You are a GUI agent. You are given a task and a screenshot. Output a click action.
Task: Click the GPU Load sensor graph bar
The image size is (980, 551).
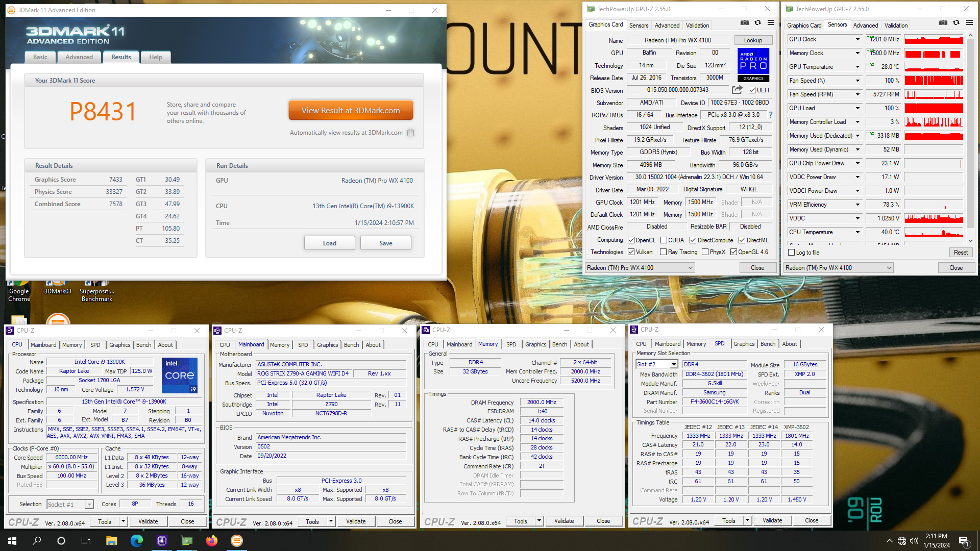(934, 108)
